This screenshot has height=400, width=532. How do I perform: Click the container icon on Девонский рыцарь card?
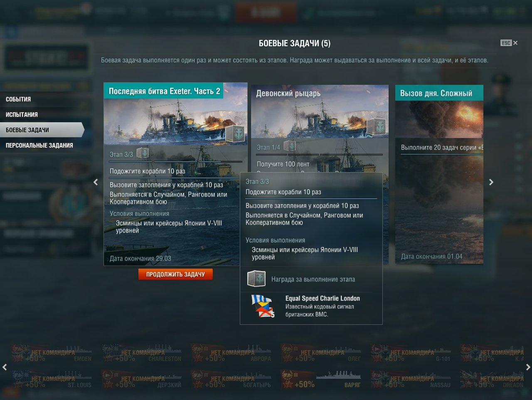point(376,126)
